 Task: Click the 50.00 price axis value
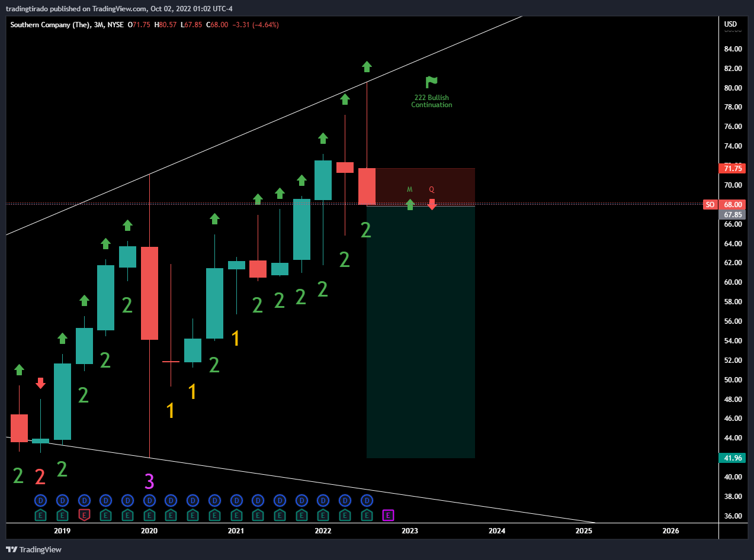click(733, 379)
